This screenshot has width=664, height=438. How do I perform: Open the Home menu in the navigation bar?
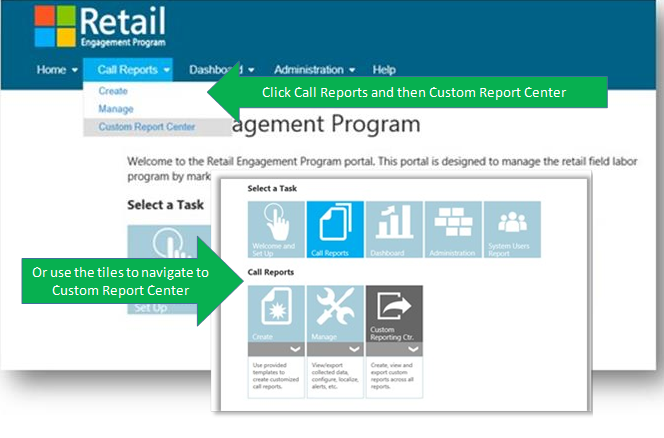[57, 70]
